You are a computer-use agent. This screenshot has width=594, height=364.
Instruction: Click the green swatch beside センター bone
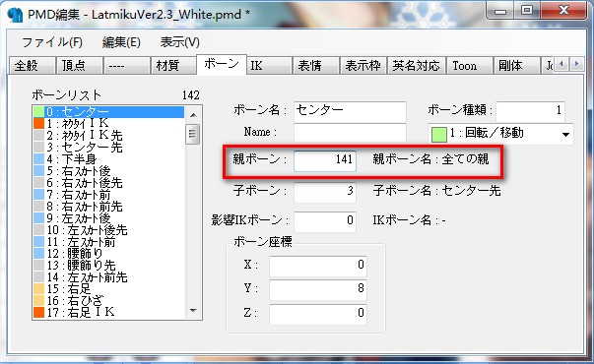39,111
